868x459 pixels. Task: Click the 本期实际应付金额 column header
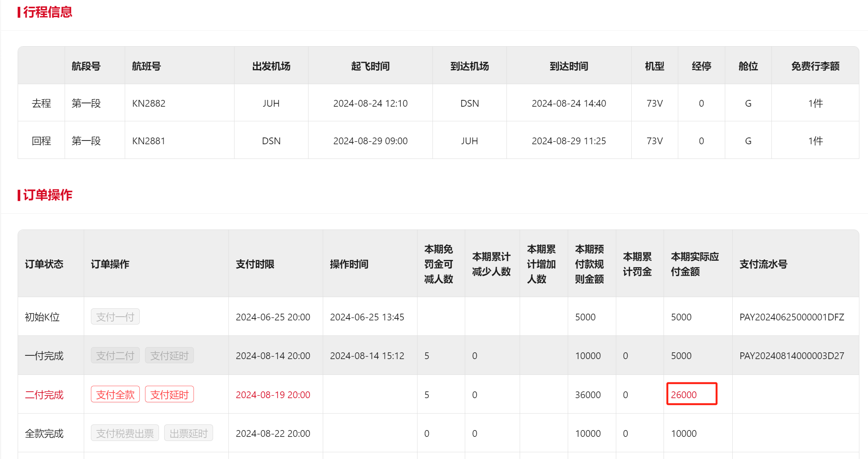click(694, 264)
